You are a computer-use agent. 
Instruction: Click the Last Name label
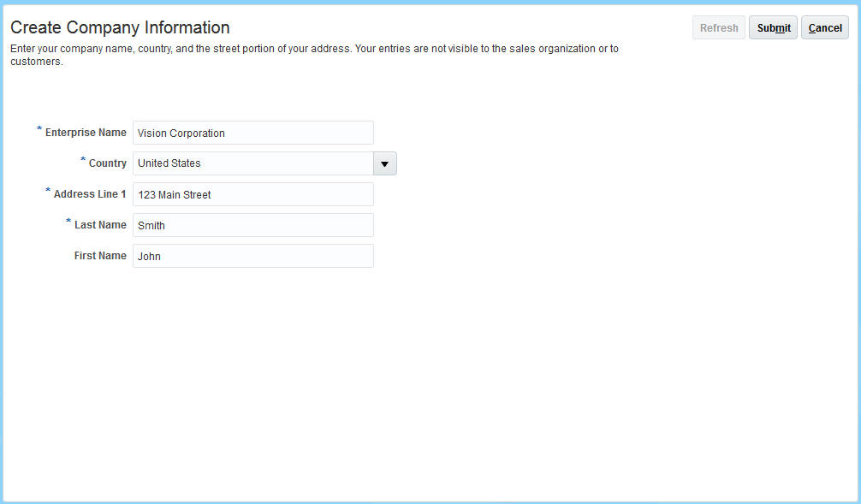[x=100, y=225]
